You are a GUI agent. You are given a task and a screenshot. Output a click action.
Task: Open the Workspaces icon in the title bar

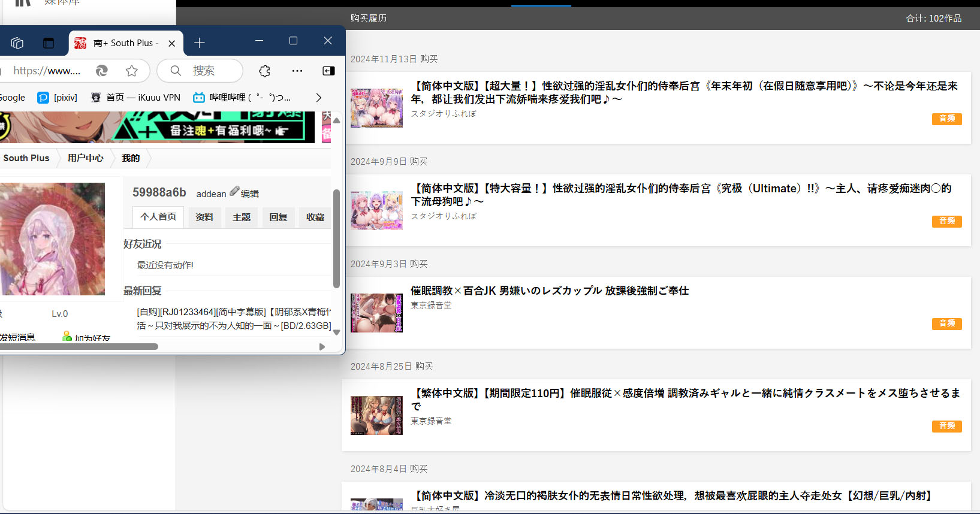coord(17,43)
